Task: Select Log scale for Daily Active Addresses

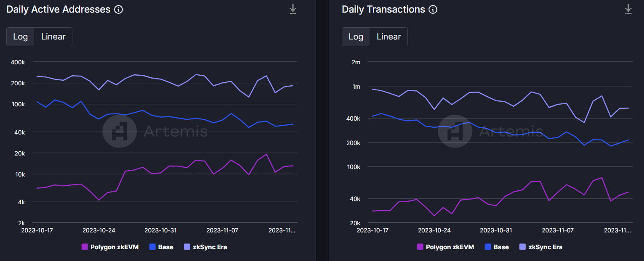Action: pos(20,37)
